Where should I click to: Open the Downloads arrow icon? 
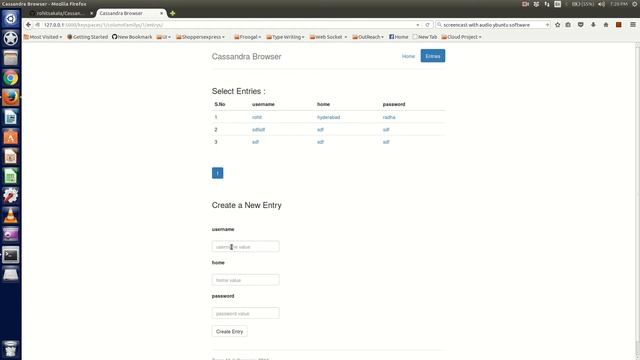click(x=593, y=25)
